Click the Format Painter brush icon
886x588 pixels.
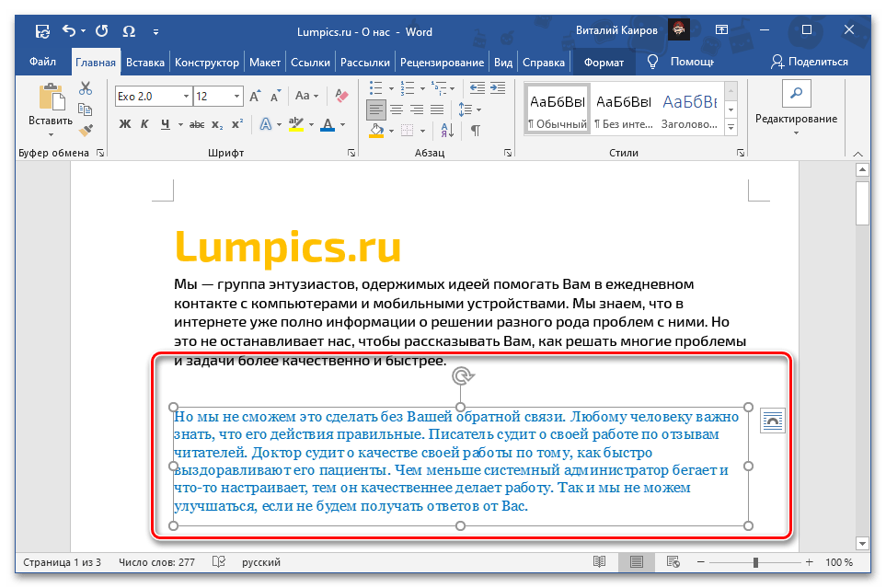(86, 131)
